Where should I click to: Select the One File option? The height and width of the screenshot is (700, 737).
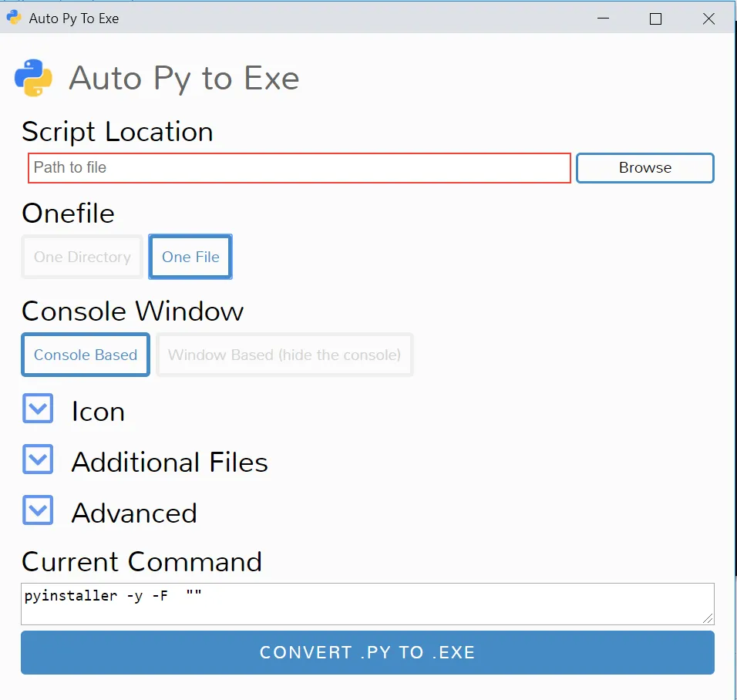pos(190,257)
